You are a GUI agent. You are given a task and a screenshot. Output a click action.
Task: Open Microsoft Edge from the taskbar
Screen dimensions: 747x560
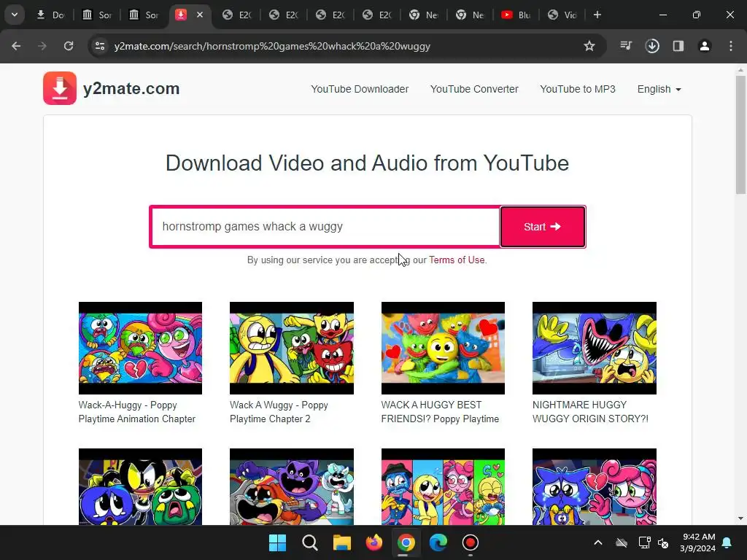438,542
